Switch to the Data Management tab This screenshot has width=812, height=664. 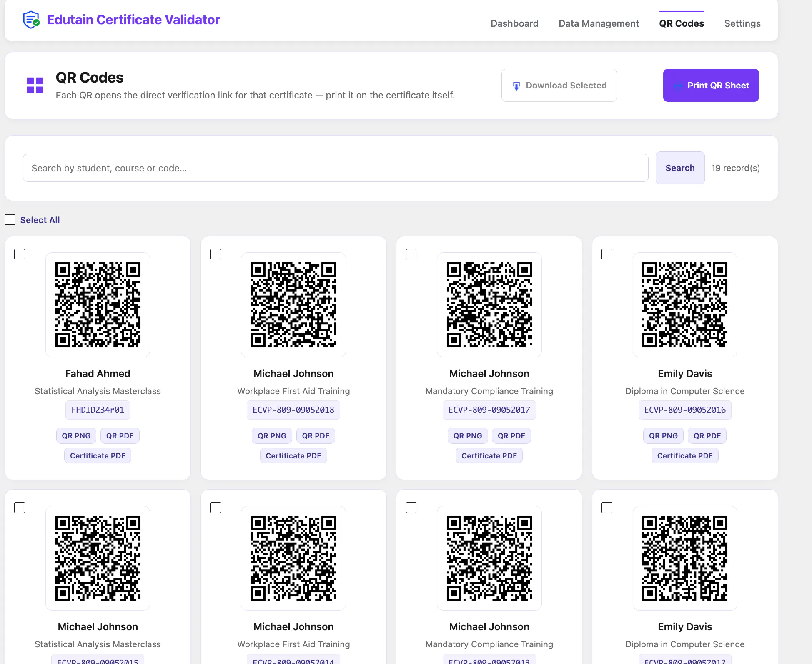click(x=599, y=23)
